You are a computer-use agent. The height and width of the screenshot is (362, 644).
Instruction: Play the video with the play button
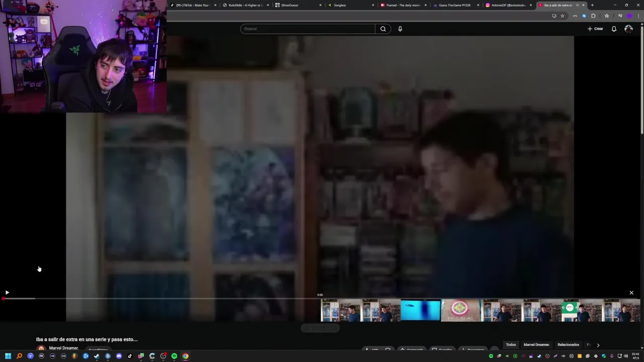pyautogui.click(x=7, y=292)
